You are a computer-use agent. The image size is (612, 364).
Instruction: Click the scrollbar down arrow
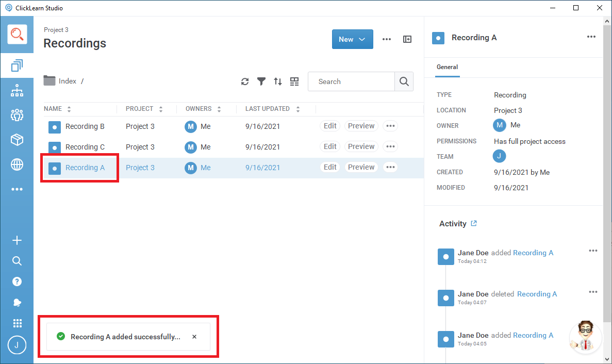pos(607,359)
